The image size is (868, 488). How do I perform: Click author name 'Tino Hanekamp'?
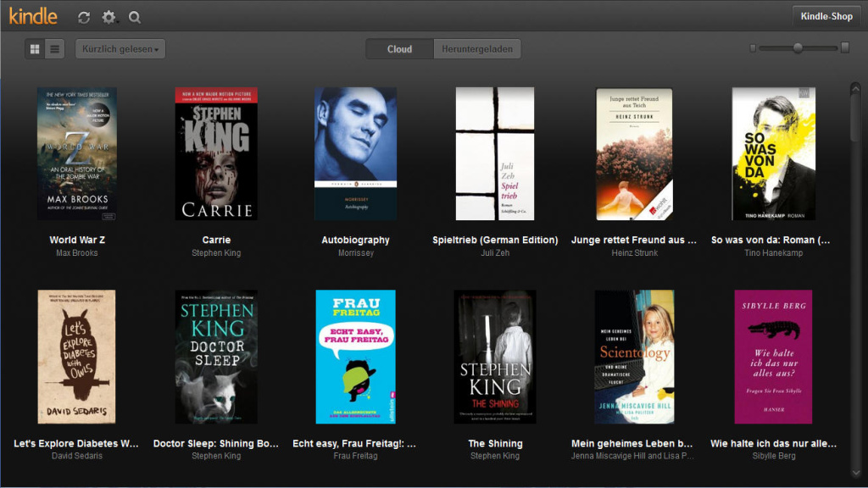click(773, 252)
